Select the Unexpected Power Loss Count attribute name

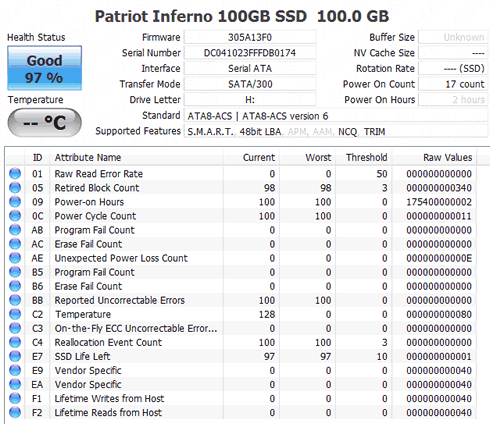pyautogui.click(x=121, y=258)
